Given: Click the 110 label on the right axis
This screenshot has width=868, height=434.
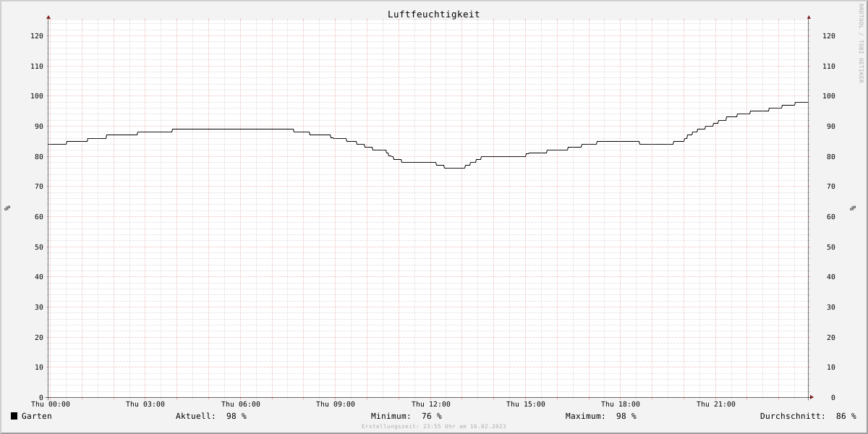Looking at the screenshot, I should [x=829, y=66].
